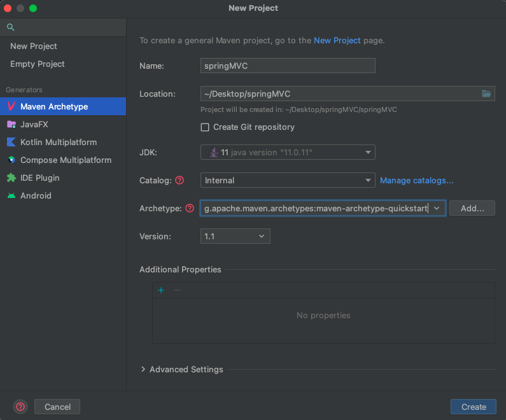The height and width of the screenshot is (420, 506).
Task: Close the New Project window
Action: tap(8, 8)
